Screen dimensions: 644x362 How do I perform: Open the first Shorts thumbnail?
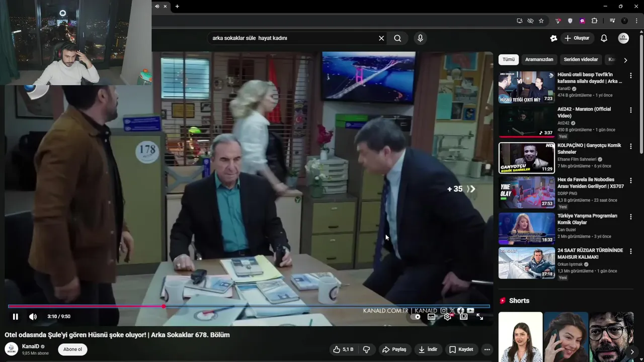[x=520, y=337]
